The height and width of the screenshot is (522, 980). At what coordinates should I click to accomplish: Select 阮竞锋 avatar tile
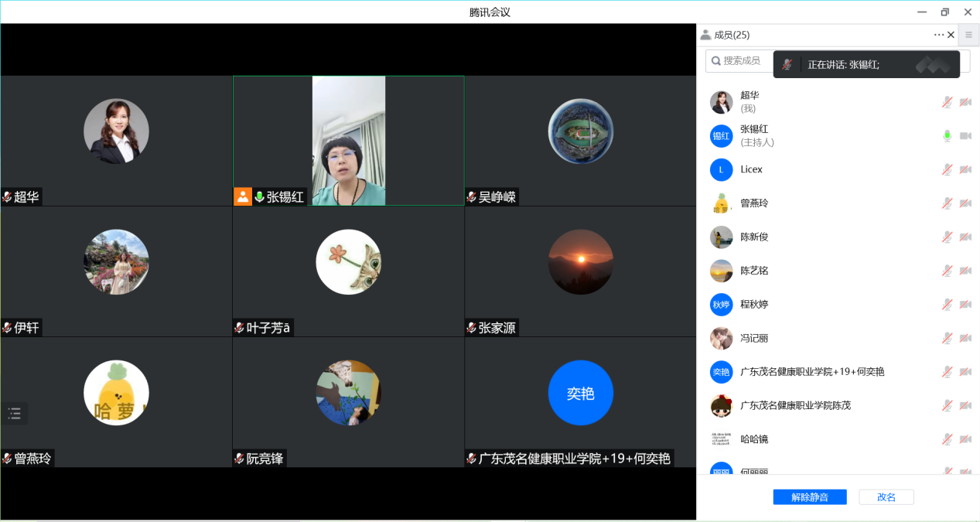click(x=348, y=393)
